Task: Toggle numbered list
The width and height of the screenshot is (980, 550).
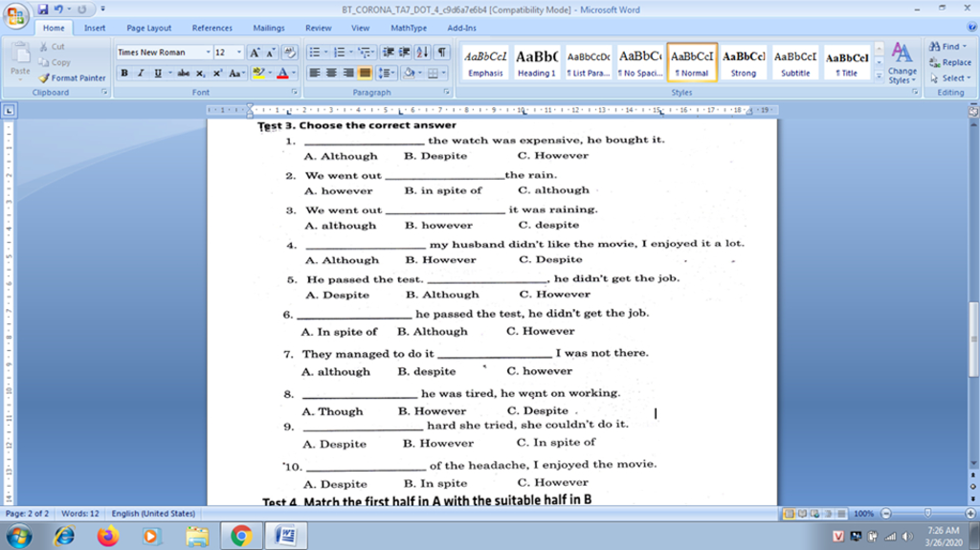Action: (340, 53)
